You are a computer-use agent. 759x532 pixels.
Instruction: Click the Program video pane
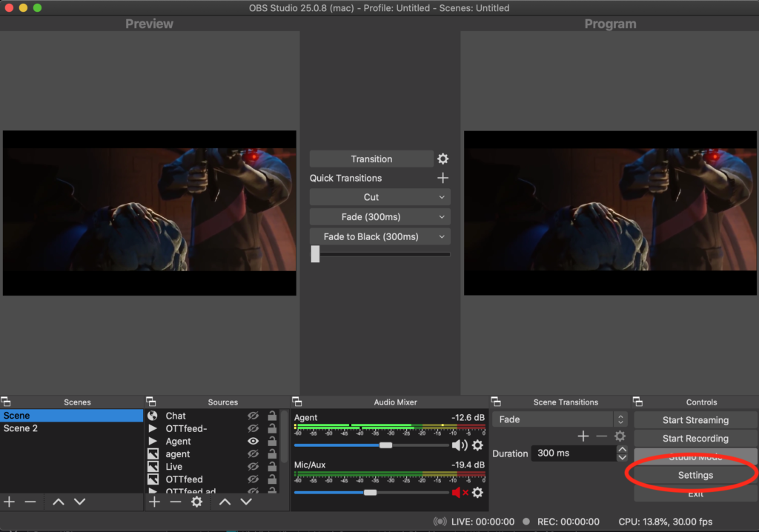click(610, 213)
